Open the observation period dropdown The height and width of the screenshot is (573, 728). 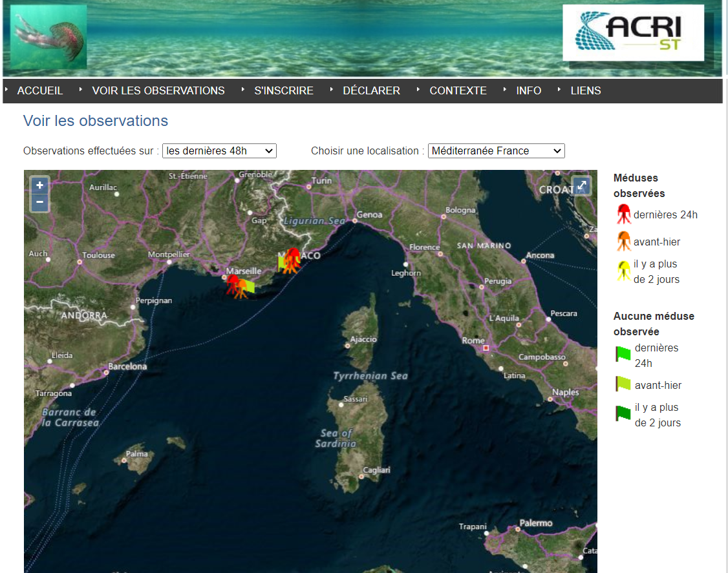(x=219, y=151)
